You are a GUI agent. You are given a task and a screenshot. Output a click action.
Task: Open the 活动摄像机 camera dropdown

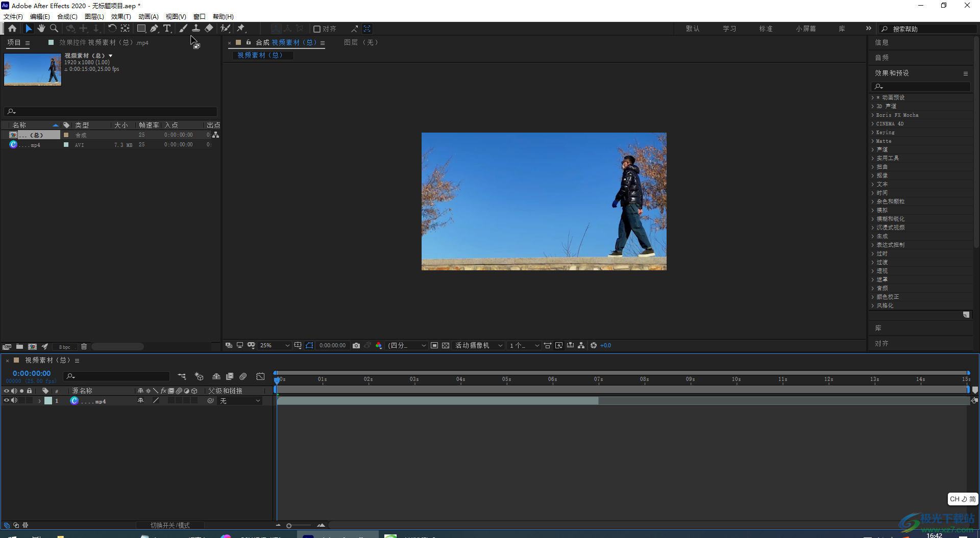(478, 346)
